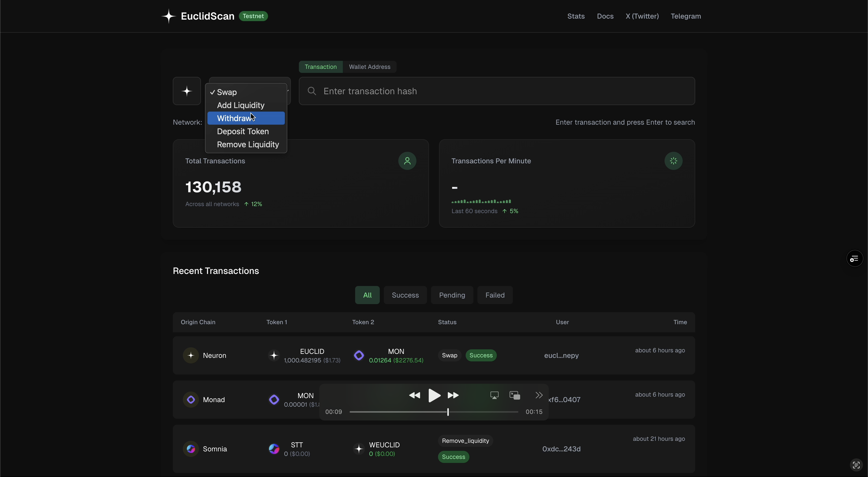Screen dimensions: 868x477
Task: Click the spinner icon on Transactions Per Minute card
Action: [674, 161]
